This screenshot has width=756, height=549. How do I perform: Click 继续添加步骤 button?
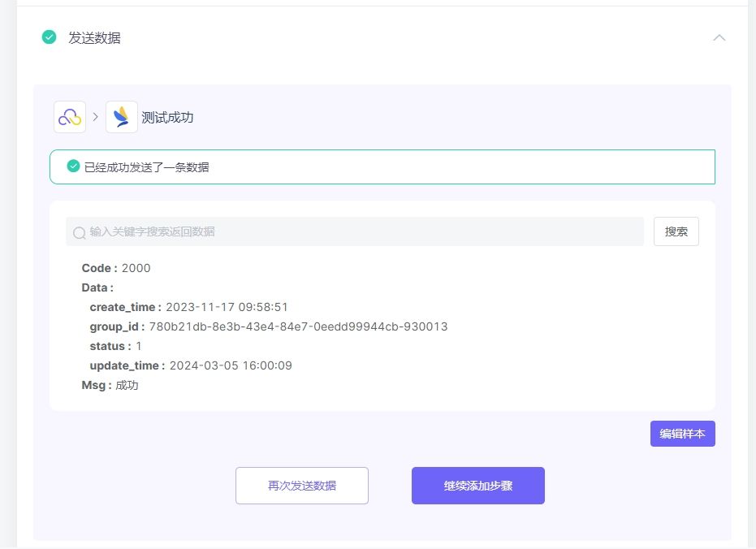click(x=477, y=486)
